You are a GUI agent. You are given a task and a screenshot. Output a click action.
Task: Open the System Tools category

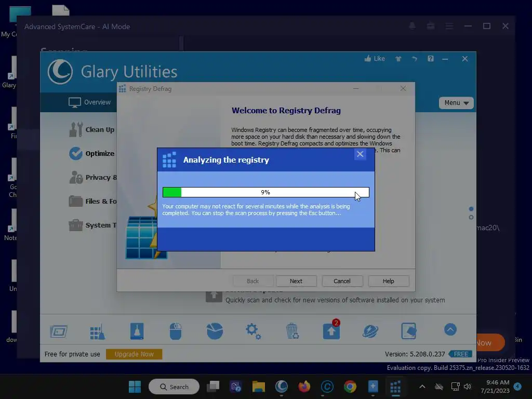pyautogui.click(x=92, y=225)
